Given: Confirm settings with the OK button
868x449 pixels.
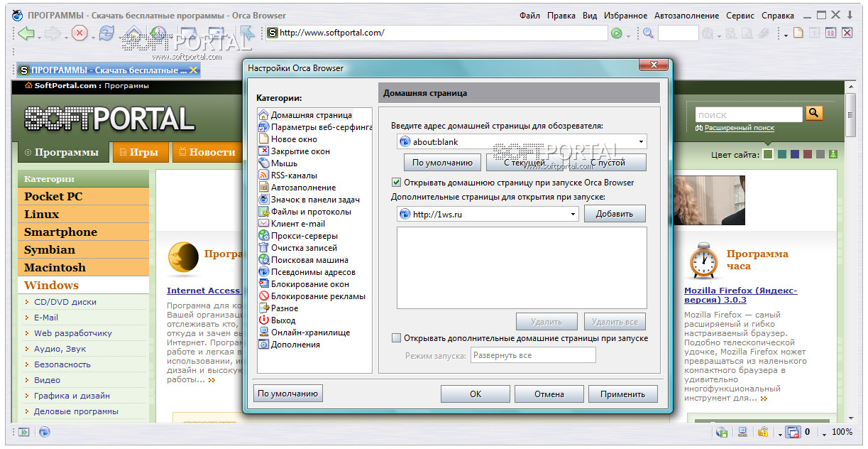Looking at the screenshot, I should click(x=476, y=394).
